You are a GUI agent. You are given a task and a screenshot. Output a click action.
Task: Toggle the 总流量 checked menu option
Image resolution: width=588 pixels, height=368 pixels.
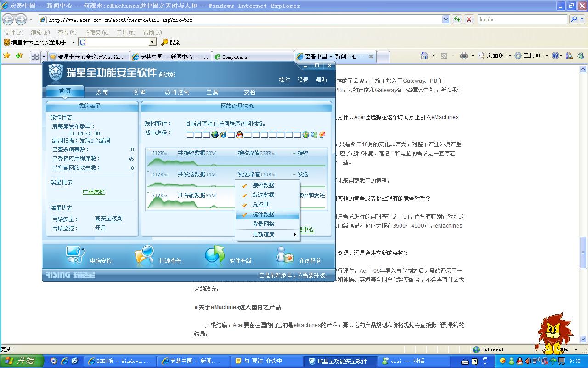tap(267, 204)
